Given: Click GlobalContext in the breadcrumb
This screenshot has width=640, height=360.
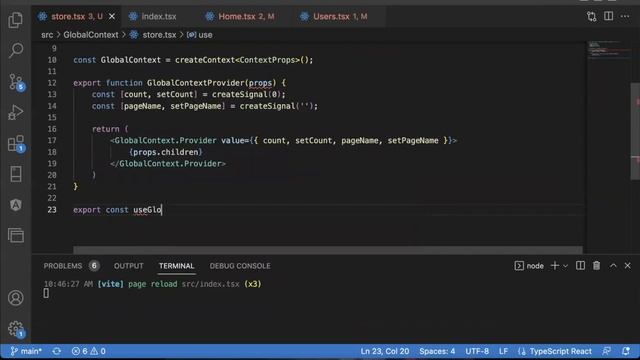Looking at the screenshot, I should tap(91, 35).
